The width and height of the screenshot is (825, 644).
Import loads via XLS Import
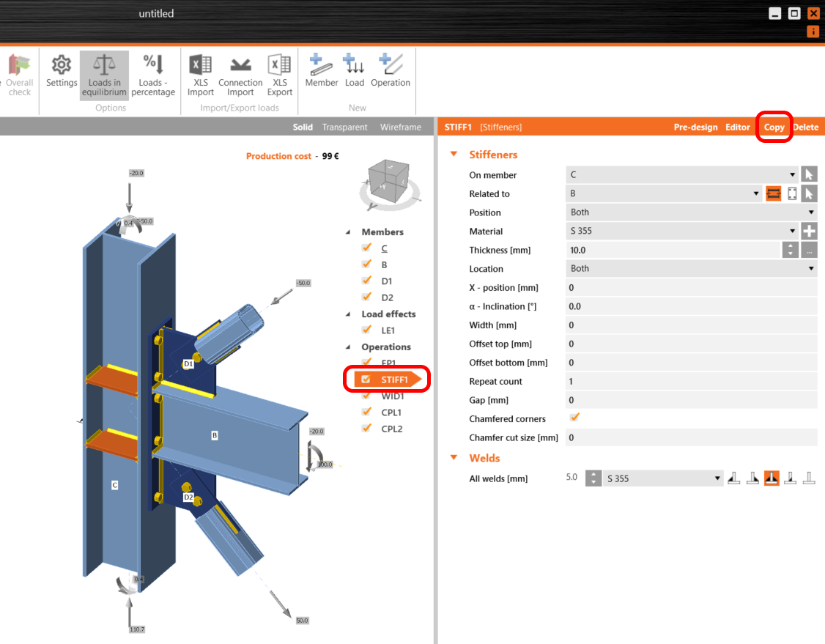[x=200, y=74]
